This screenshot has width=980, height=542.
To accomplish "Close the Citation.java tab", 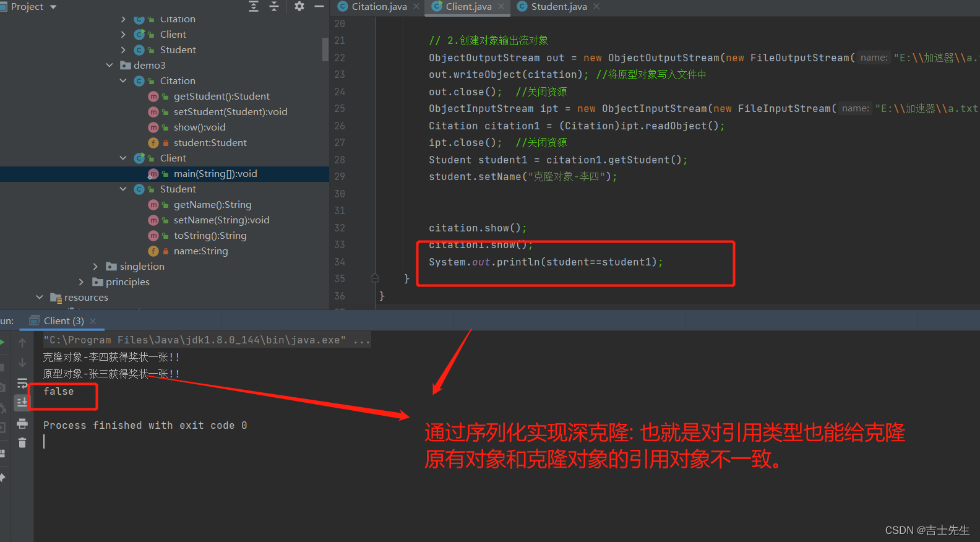I will point(416,7).
